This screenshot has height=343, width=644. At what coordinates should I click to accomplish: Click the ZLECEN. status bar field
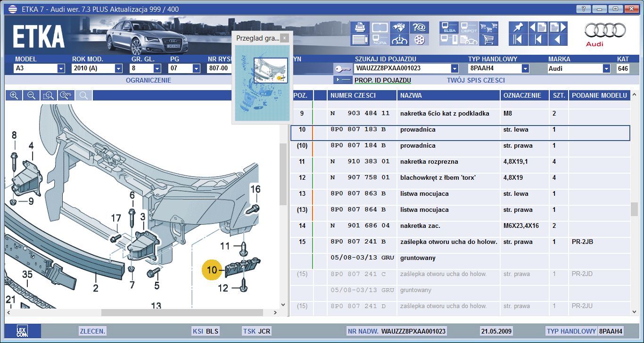[x=93, y=331]
